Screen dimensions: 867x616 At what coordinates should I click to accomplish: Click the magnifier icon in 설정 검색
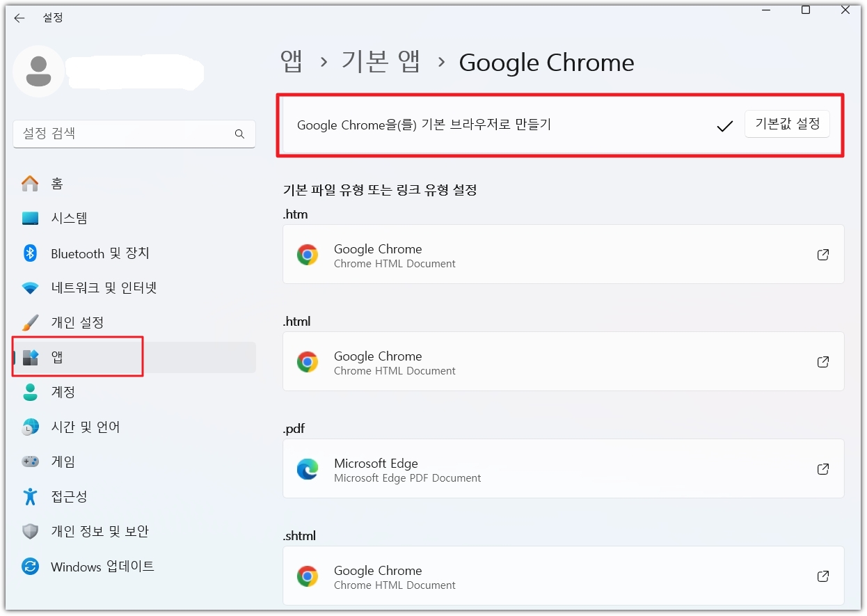239,134
